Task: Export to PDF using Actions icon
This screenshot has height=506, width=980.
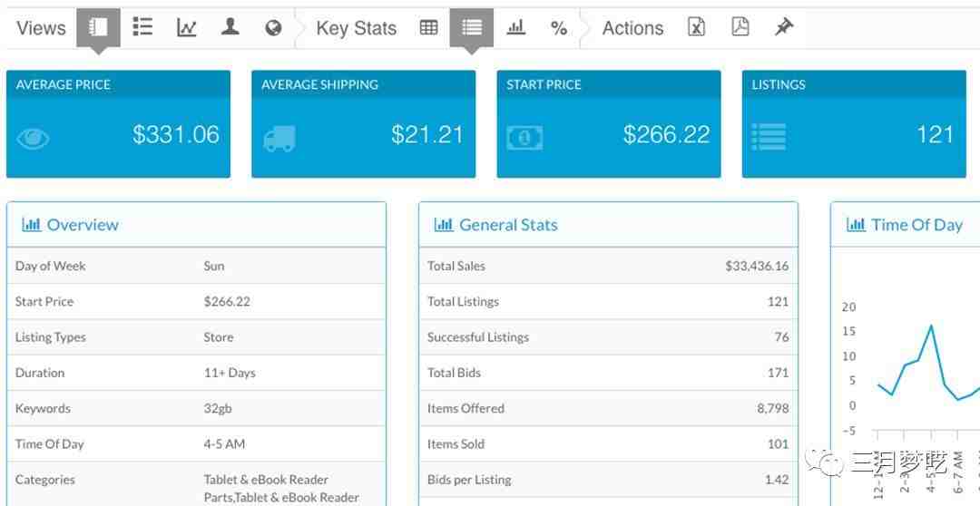Action: [x=740, y=27]
